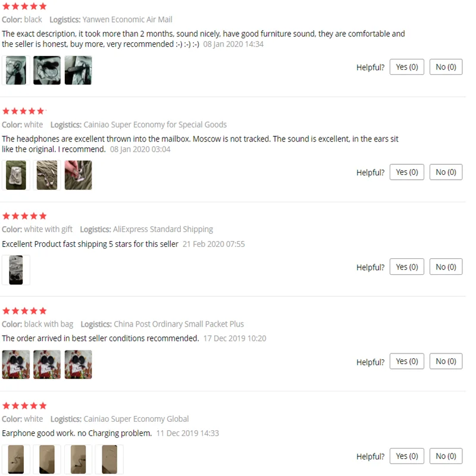Click the star rating of the white with gift review
The width and height of the screenshot is (476, 476).
(24, 216)
